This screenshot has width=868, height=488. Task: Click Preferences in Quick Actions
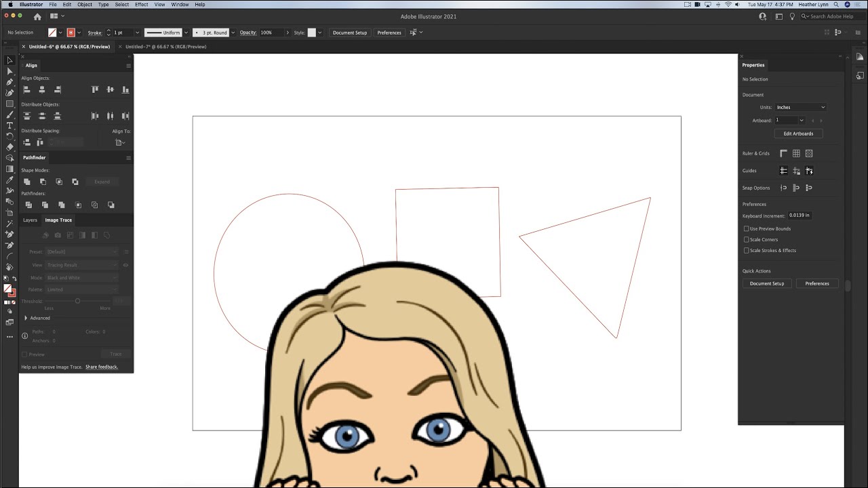(x=817, y=283)
